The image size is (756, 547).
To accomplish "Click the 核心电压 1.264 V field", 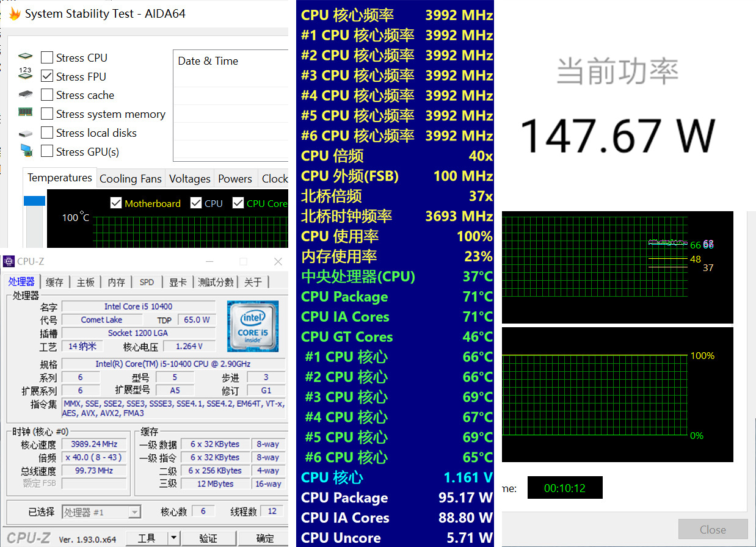I will point(189,346).
